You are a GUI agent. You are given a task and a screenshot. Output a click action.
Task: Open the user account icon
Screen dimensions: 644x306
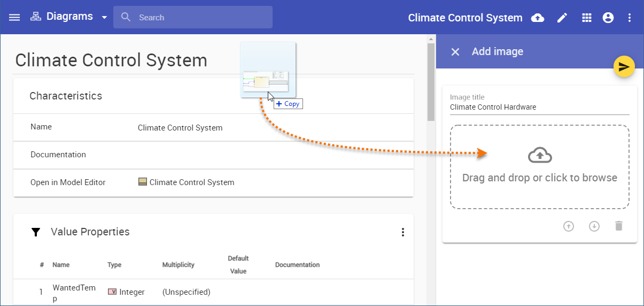point(608,18)
